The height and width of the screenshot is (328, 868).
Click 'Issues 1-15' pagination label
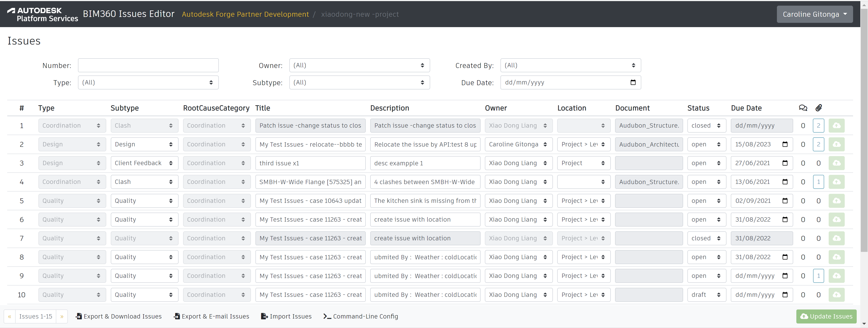coord(36,316)
